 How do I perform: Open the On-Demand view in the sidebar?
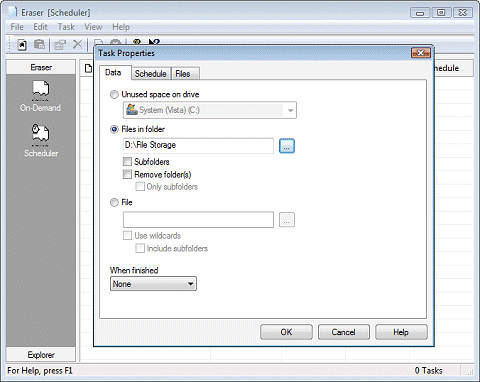[40, 96]
